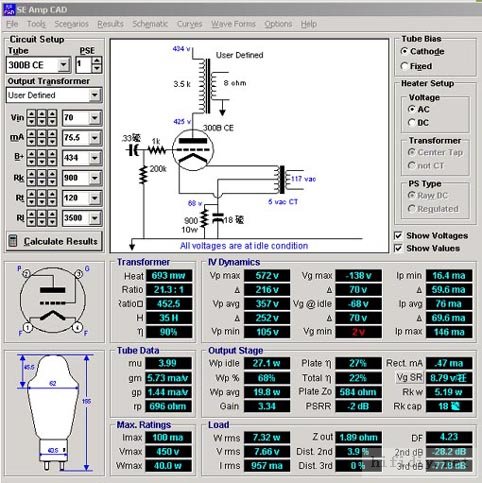Choose DC heater voltage

(418, 123)
